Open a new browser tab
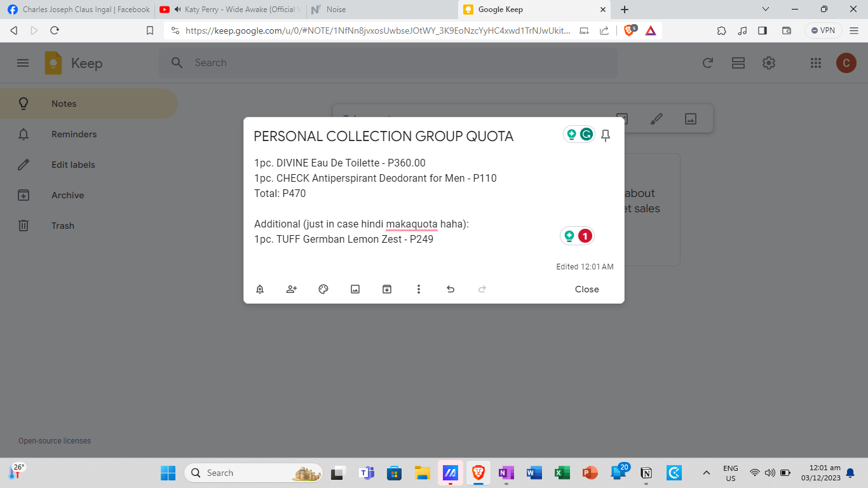Viewport: 868px width, 488px height. (x=625, y=10)
